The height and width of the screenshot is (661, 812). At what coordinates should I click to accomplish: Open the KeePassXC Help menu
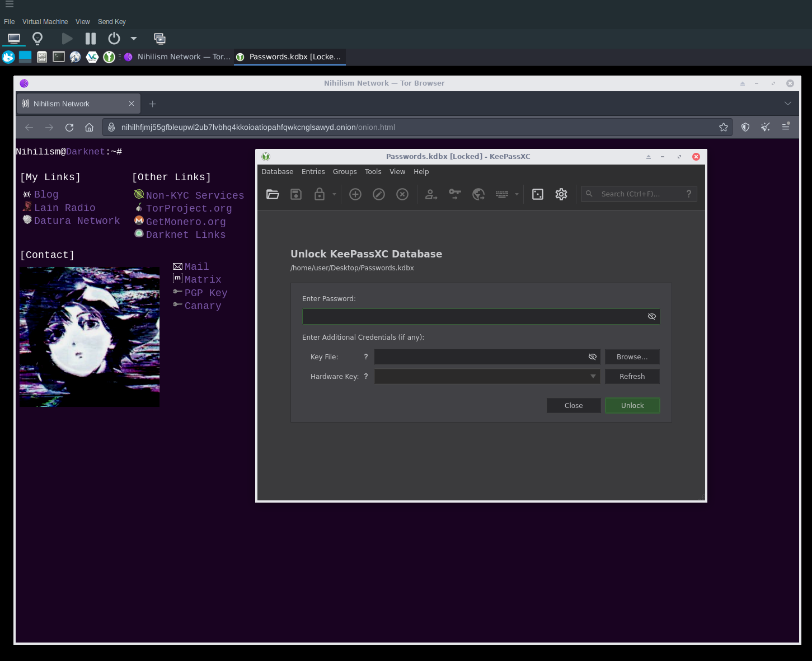pyautogui.click(x=421, y=172)
